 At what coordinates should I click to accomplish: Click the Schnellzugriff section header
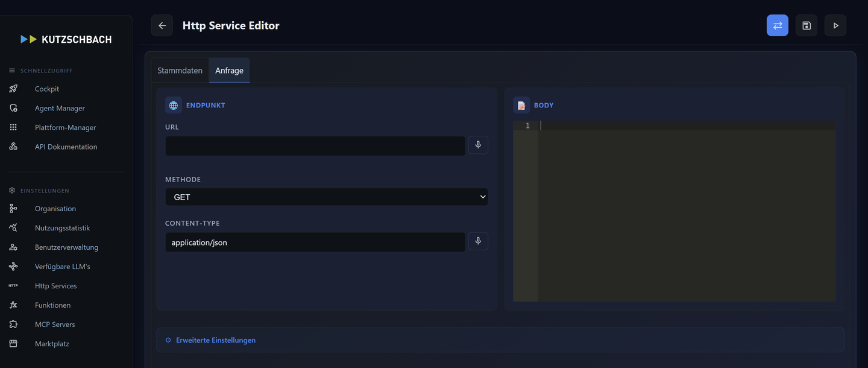coord(46,71)
